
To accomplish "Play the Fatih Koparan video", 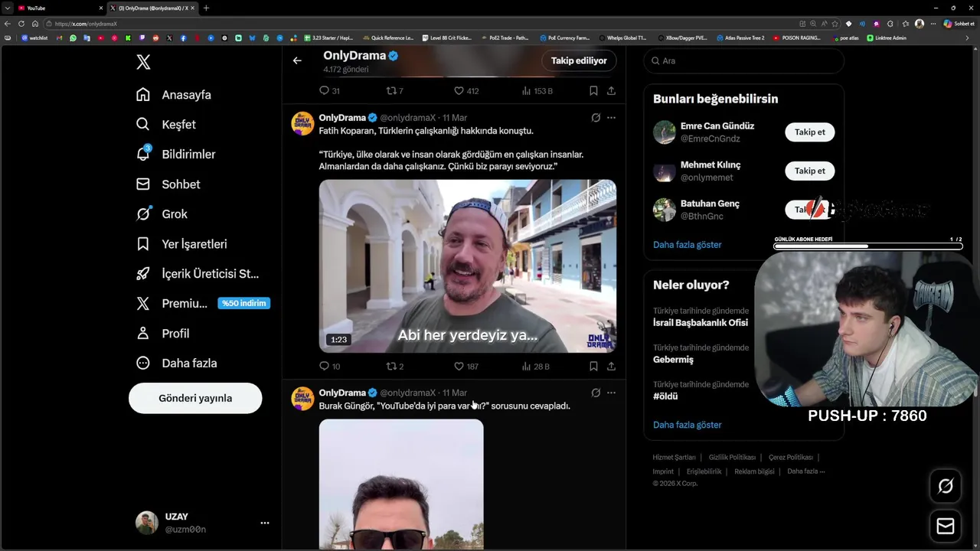I will (468, 266).
